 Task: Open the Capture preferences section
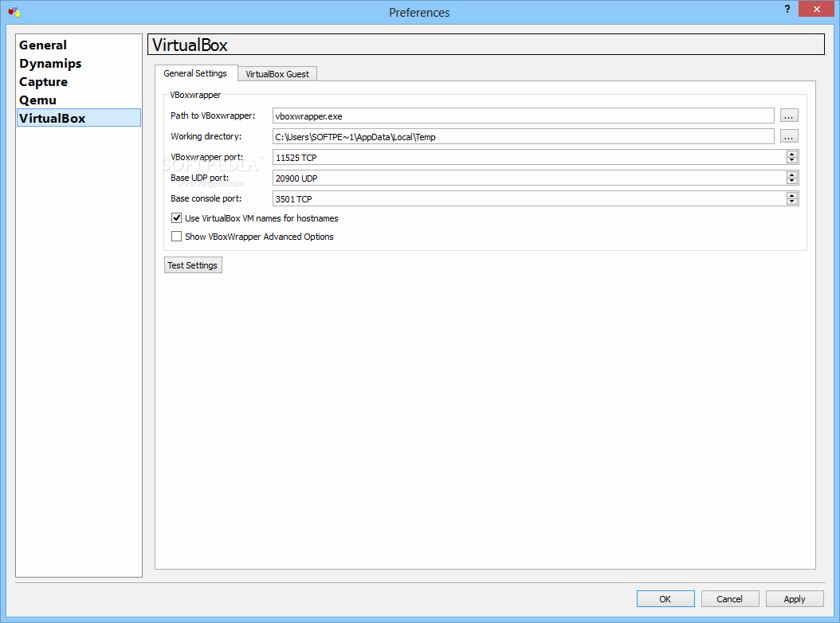coord(79,81)
